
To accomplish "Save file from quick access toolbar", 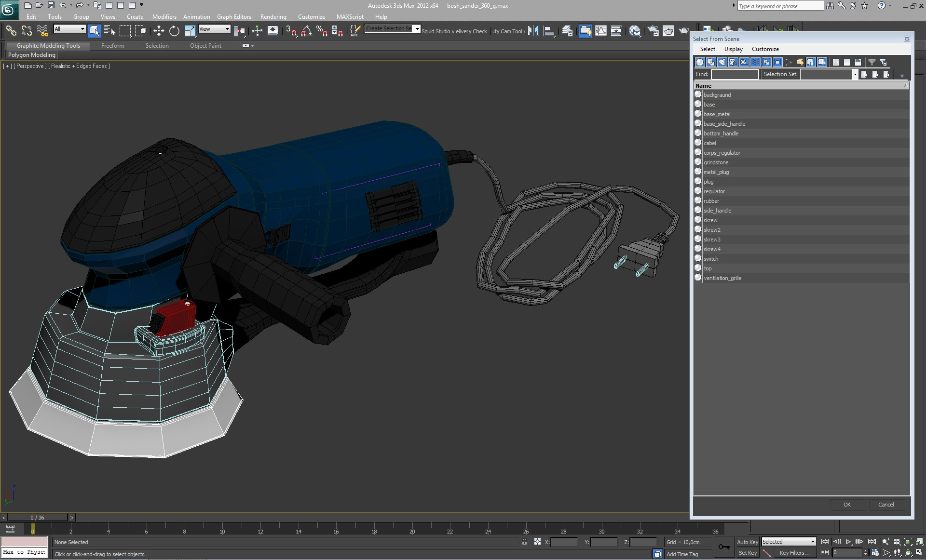I will [51, 5].
